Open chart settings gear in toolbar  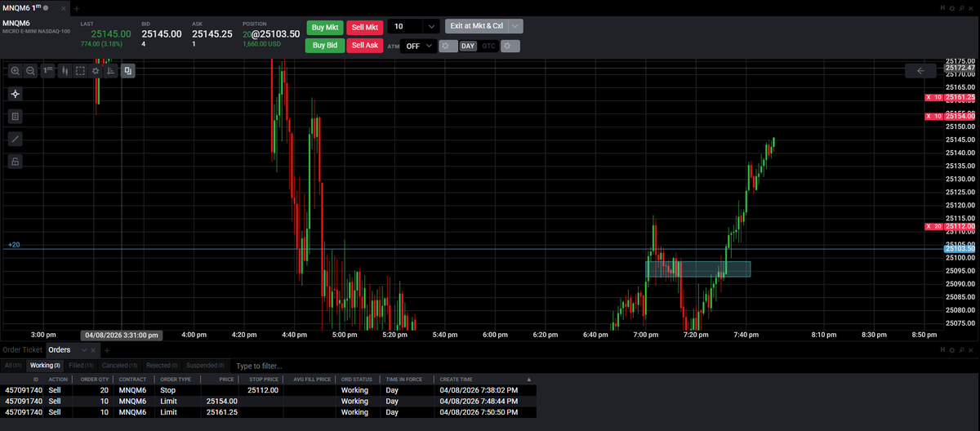[96, 71]
